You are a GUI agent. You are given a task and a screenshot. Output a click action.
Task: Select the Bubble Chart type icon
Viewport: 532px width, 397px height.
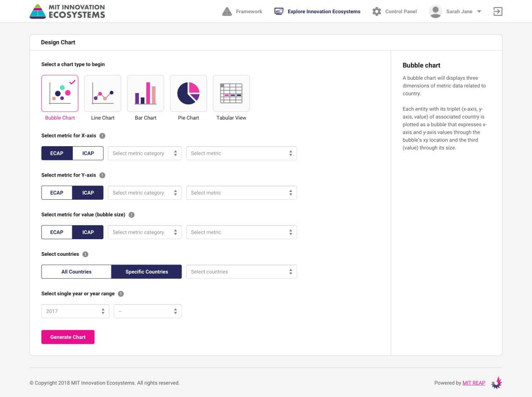[x=60, y=93]
